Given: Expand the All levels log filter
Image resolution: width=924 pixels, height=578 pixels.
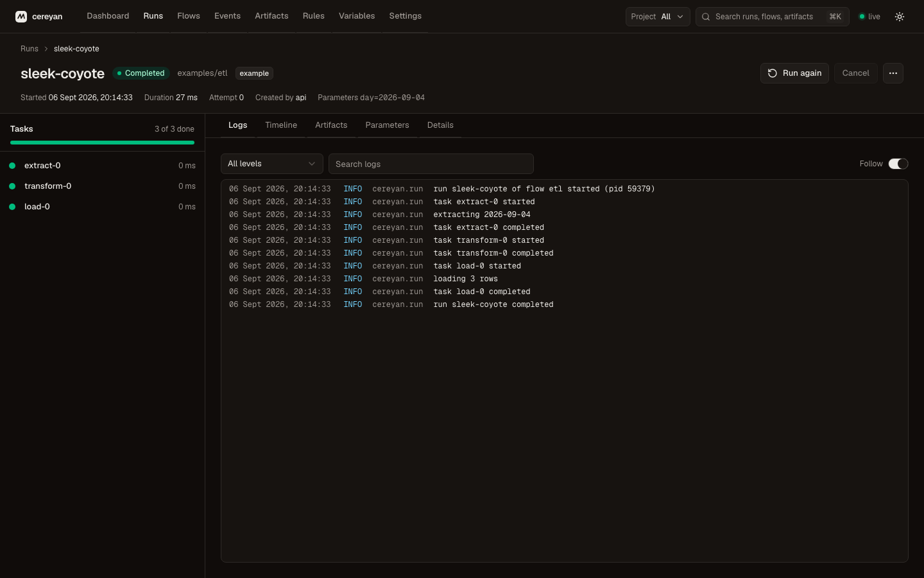Looking at the screenshot, I should pyautogui.click(x=272, y=164).
